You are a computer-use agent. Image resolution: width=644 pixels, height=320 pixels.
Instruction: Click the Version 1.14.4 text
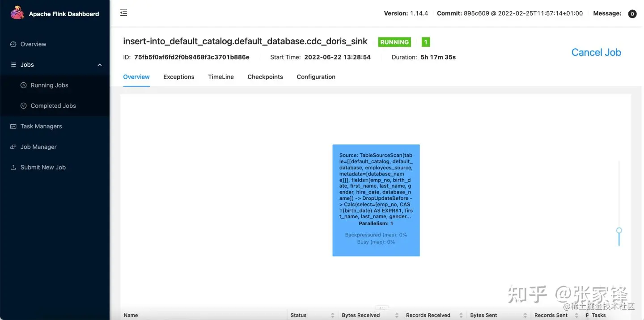coord(406,13)
